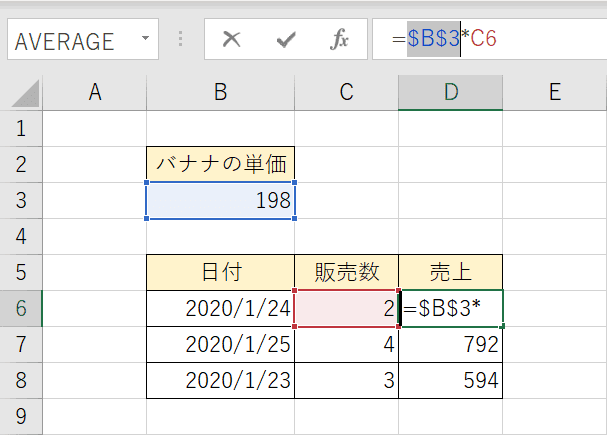This screenshot has height=435, width=607.
Task: Select row 1 header
Action: 21,128
